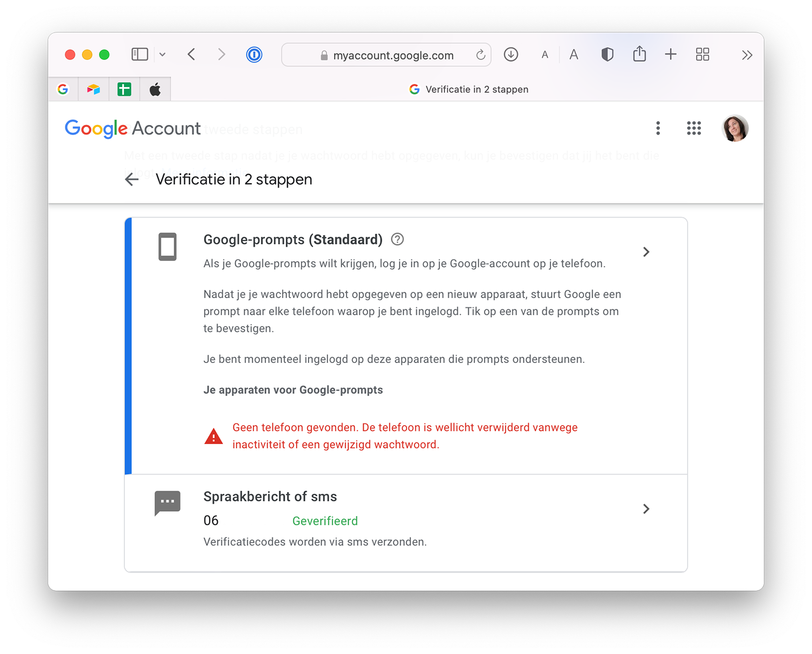Screen dimensions: 812x654
Task: Open the Apple pinned tab
Action: [x=155, y=89]
